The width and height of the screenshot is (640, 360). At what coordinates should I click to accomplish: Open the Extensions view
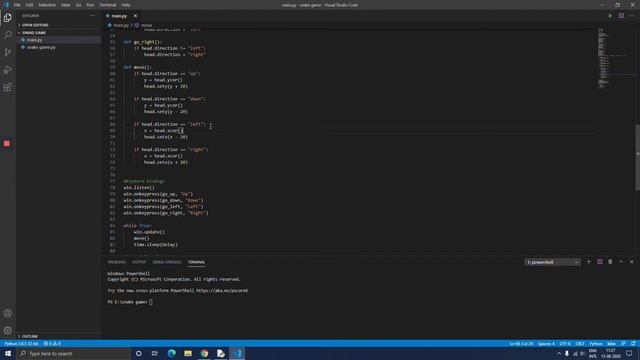[7, 87]
